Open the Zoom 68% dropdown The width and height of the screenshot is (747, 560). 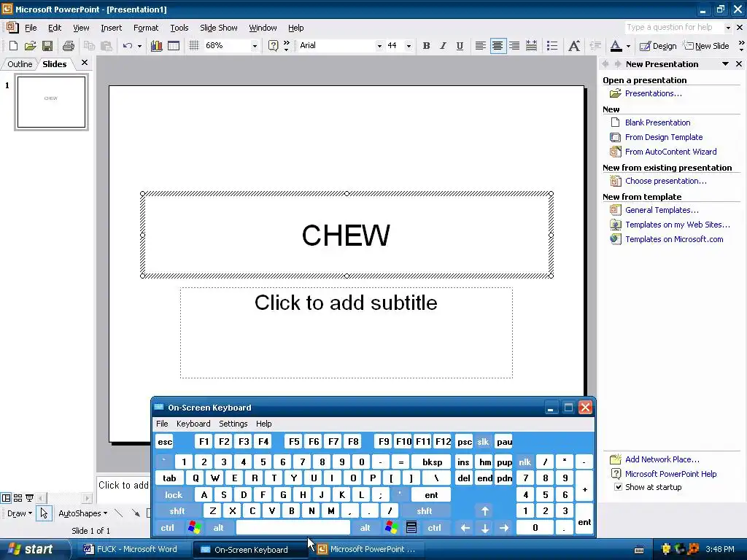(255, 46)
